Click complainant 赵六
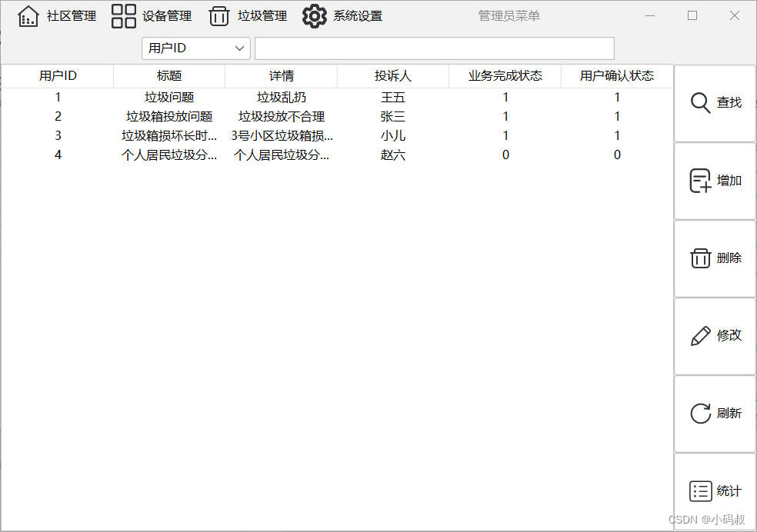The width and height of the screenshot is (757, 532). click(x=392, y=155)
